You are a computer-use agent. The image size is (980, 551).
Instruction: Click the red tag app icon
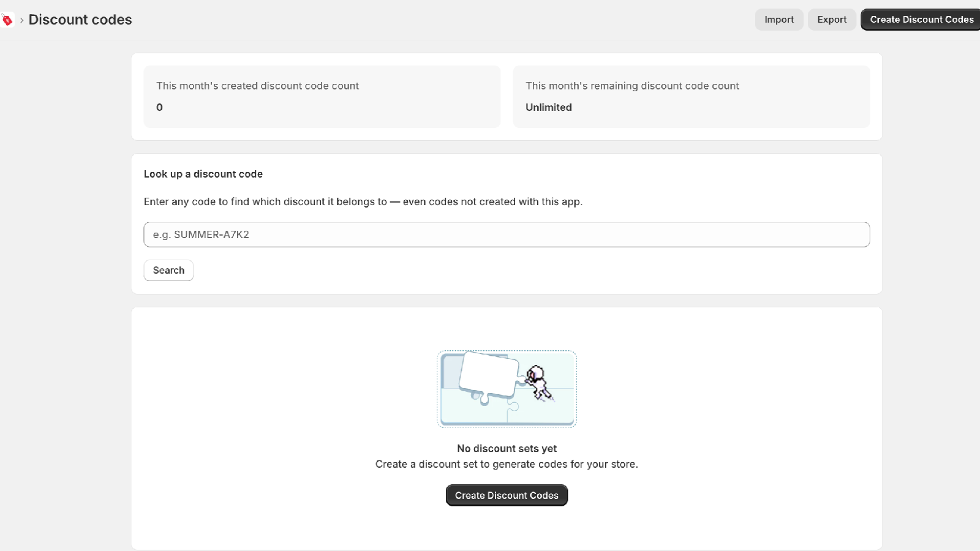(x=7, y=20)
